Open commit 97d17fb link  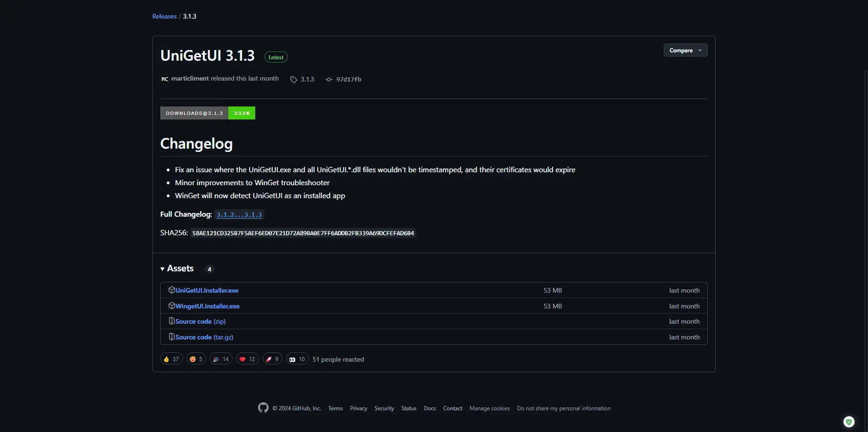(349, 79)
